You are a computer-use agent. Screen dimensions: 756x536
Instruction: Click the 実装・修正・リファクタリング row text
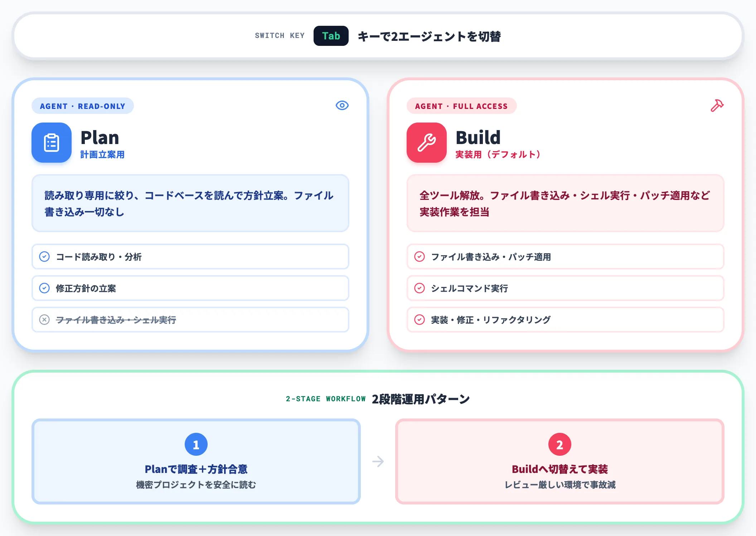point(491,320)
